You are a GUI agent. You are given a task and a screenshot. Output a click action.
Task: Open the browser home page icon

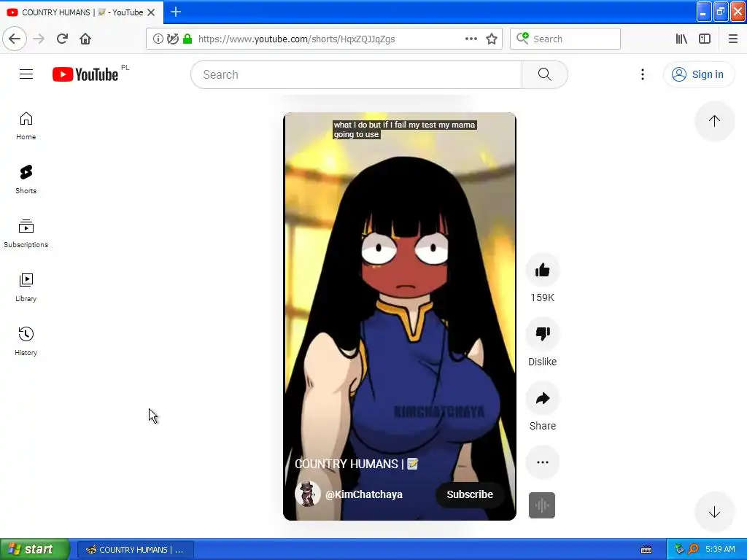[x=85, y=39]
